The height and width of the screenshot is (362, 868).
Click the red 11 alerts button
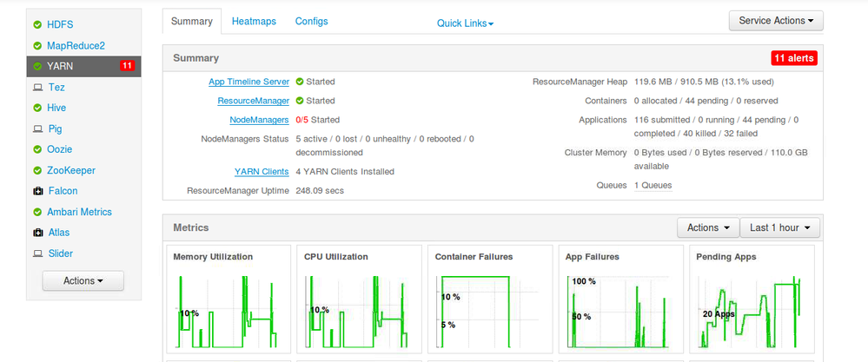tap(794, 58)
